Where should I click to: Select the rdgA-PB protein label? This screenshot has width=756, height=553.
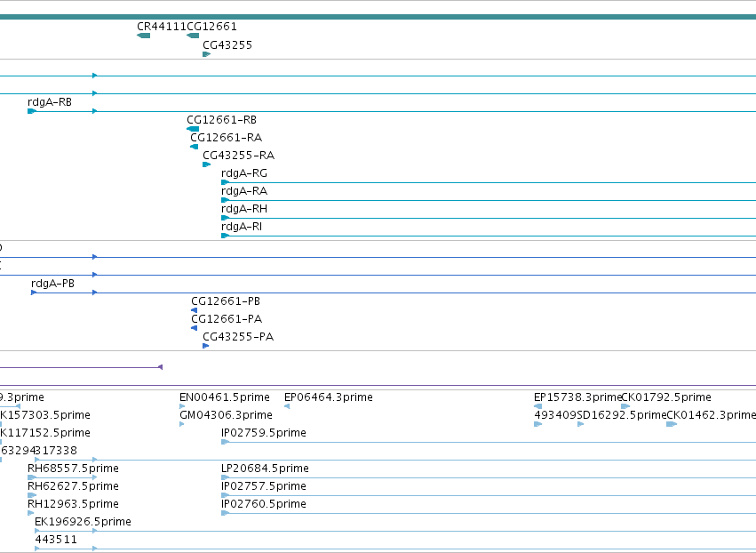53,284
